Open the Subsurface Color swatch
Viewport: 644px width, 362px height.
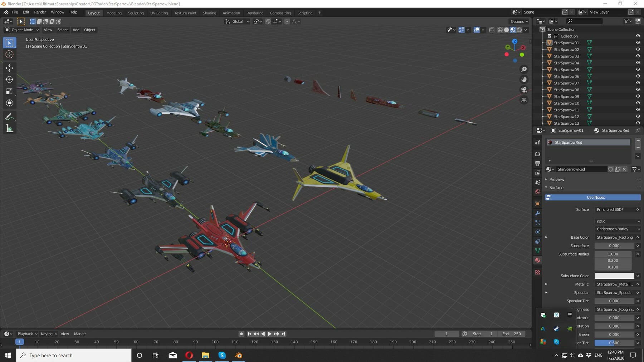[x=614, y=276]
